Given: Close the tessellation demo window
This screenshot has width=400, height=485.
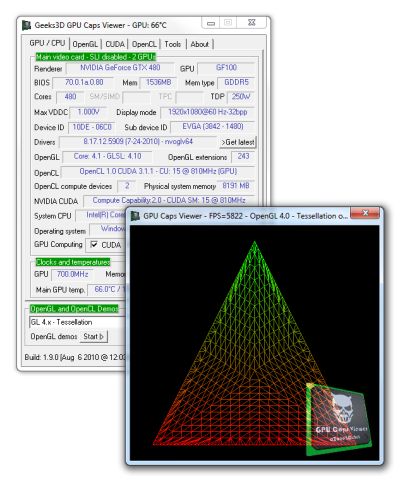Looking at the screenshot, I should (365, 213).
